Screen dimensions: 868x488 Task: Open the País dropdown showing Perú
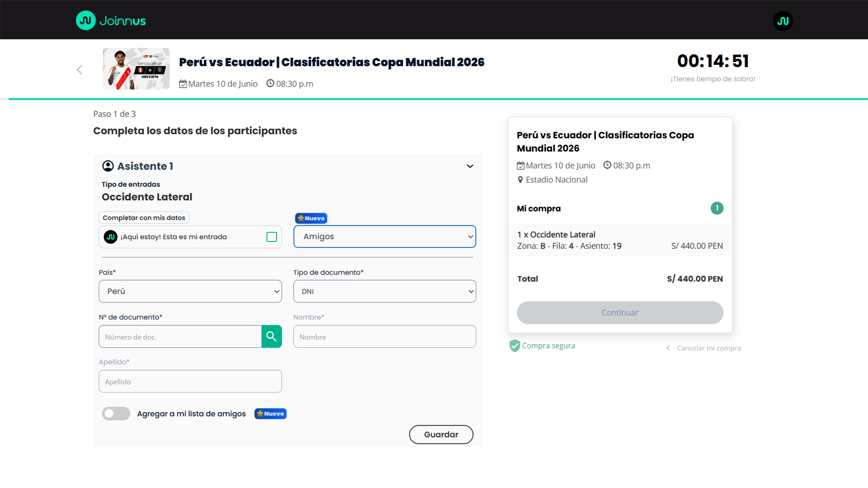190,291
